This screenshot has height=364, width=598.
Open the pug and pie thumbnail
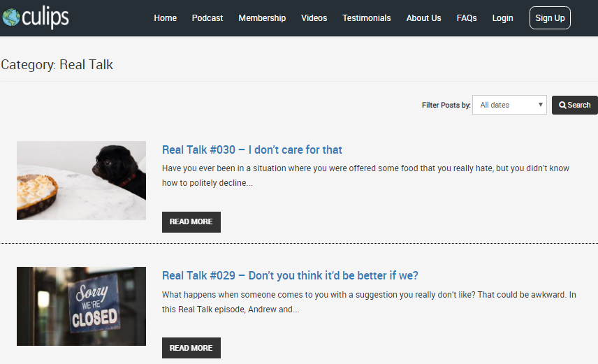tap(81, 180)
